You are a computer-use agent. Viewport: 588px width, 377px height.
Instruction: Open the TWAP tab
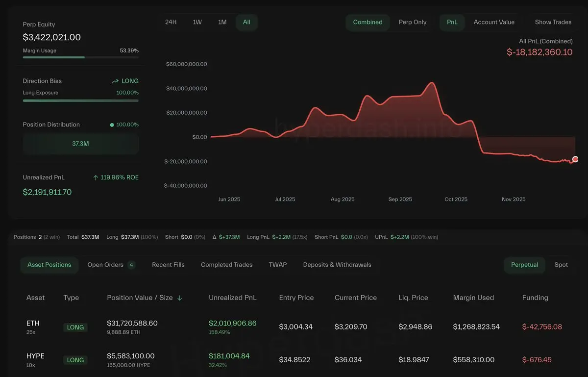point(278,265)
